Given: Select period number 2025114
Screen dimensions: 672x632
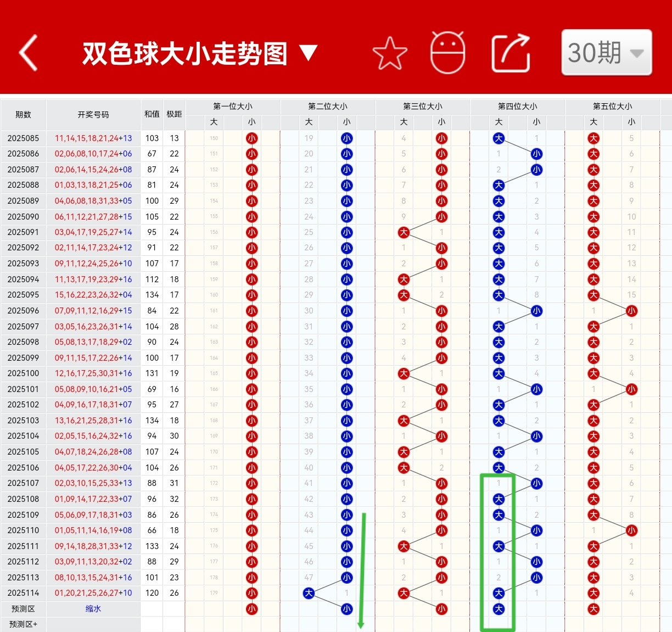Looking at the screenshot, I should click(23, 593).
